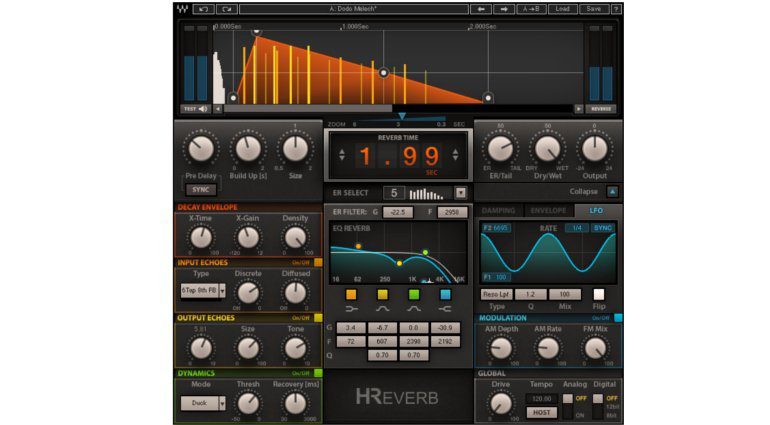Click the Pre Delay knob

pyautogui.click(x=201, y=148)
